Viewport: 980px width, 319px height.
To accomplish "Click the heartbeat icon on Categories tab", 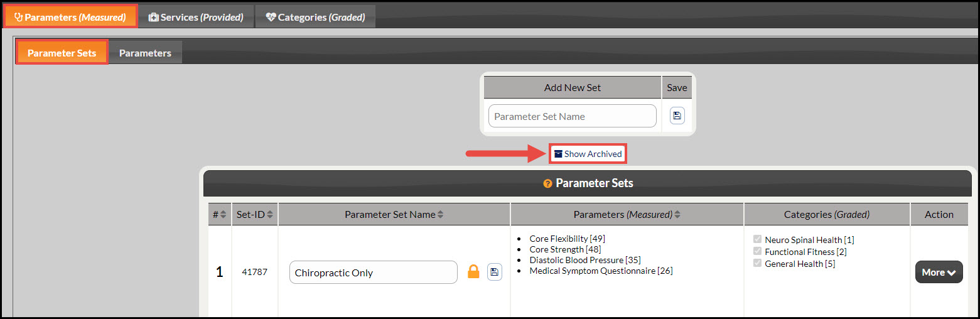I will pyautogui.click(x=271, y=17).
